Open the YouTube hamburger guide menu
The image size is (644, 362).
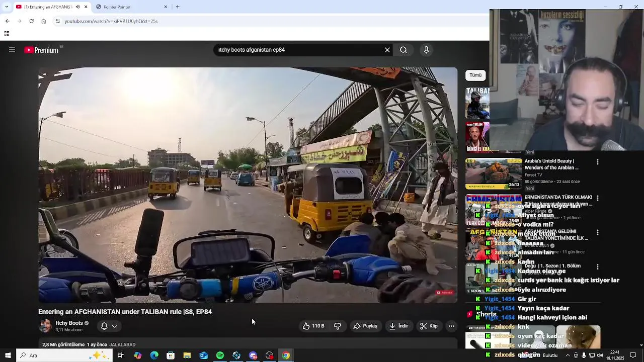(x=12, y=50)
